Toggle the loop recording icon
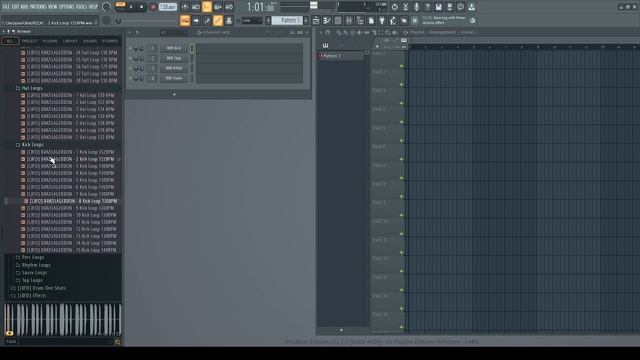 [x=229, y=7]
